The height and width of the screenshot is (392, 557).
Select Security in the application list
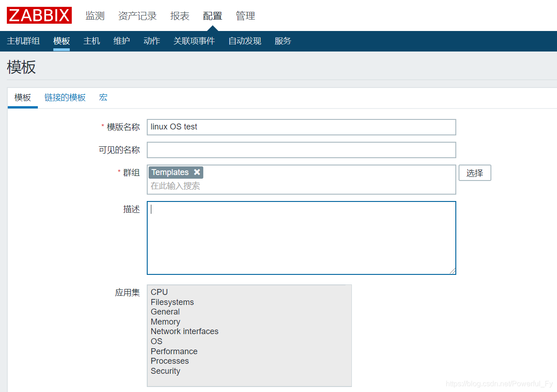(x=165, y=371)
